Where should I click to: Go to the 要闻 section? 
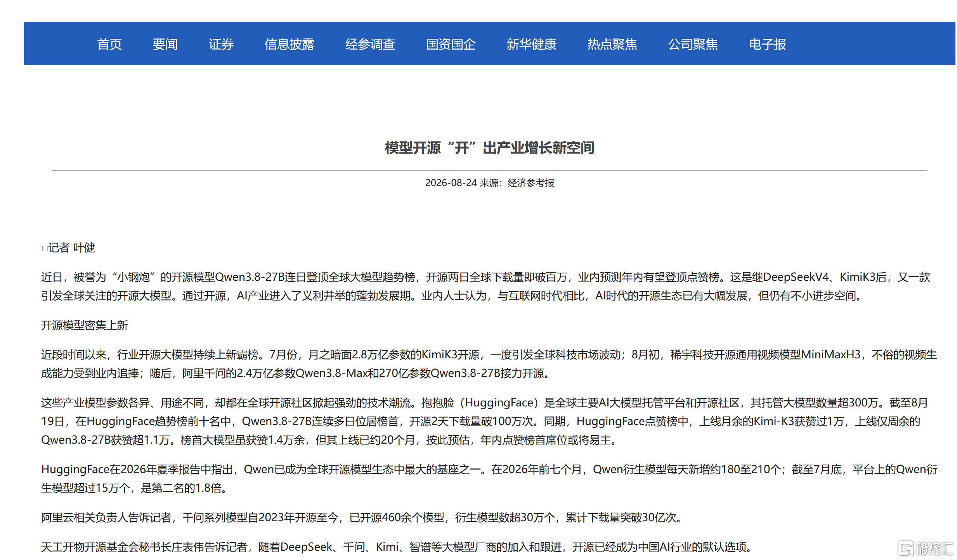click(165, 44)
